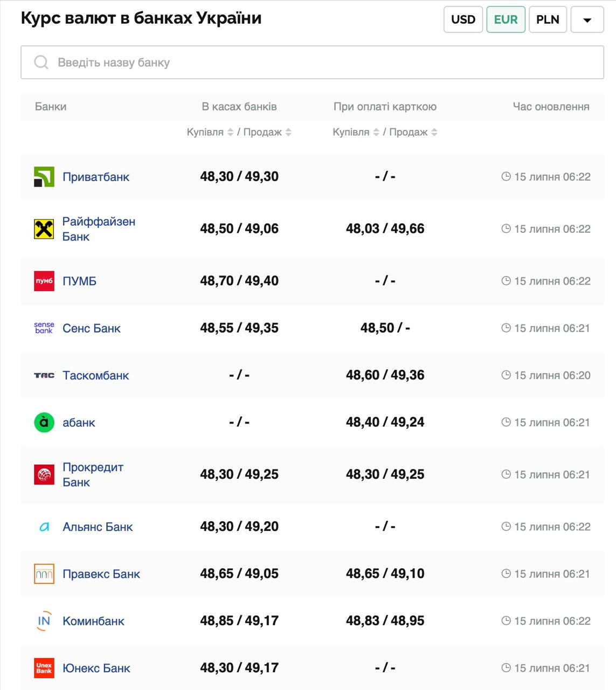
Task: Switch to the PLN currency tab
Action: click(548, 20)
